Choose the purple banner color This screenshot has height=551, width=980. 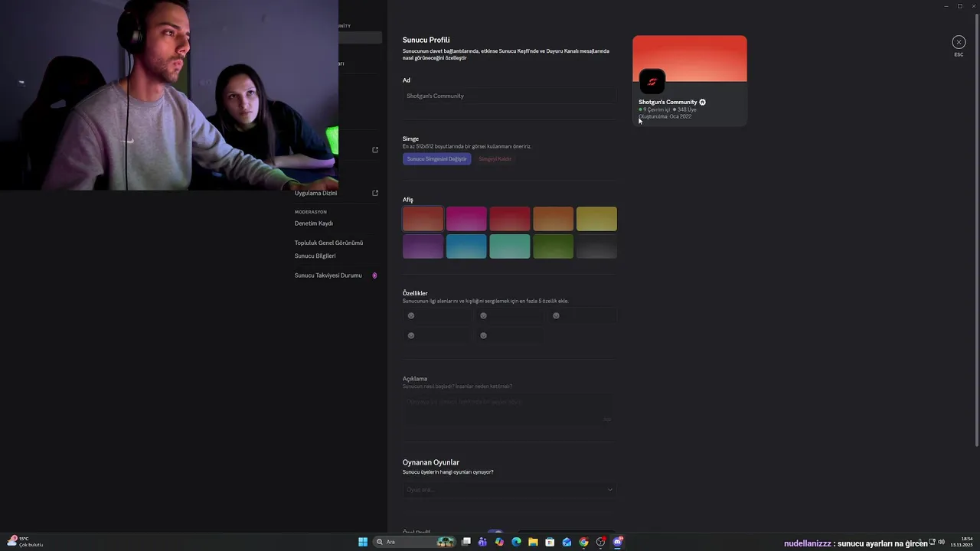tap(423, 246)
